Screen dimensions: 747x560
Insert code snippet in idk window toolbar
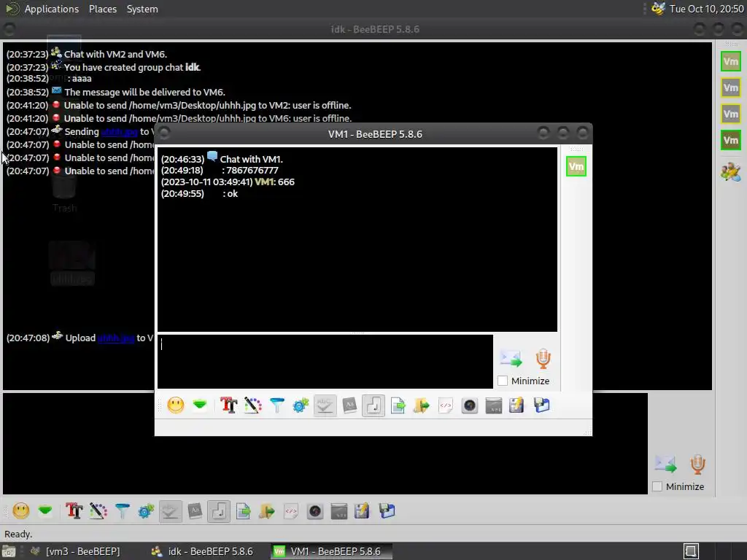(x=290, y=511)
